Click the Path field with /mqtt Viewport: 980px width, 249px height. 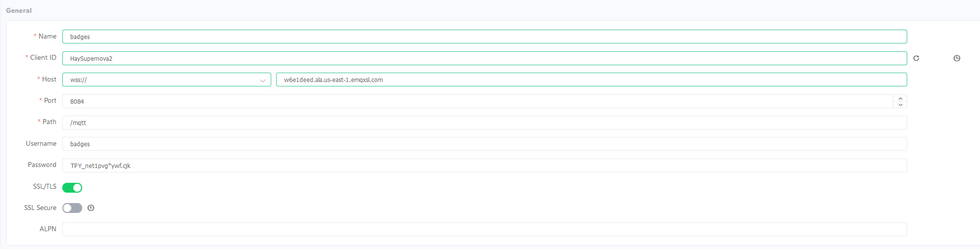[484, 123]
